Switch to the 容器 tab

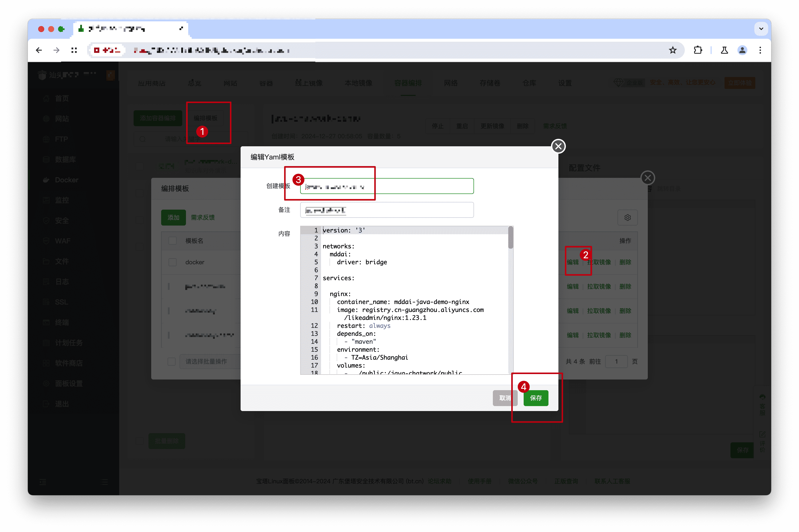tap(266, 83)
